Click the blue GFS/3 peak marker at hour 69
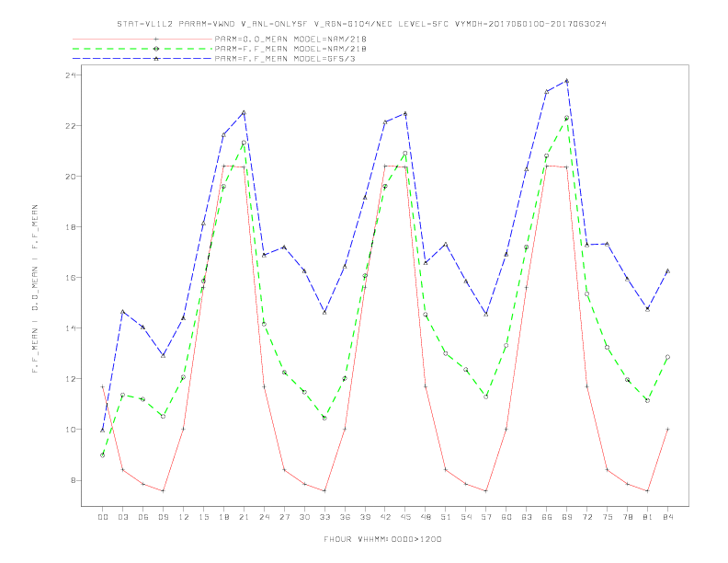The height and width of the screenshot is (563, 728). tap(566, 81)
